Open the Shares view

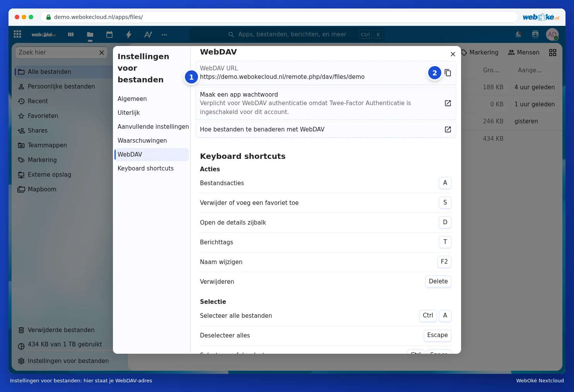[x=63, y=131]
